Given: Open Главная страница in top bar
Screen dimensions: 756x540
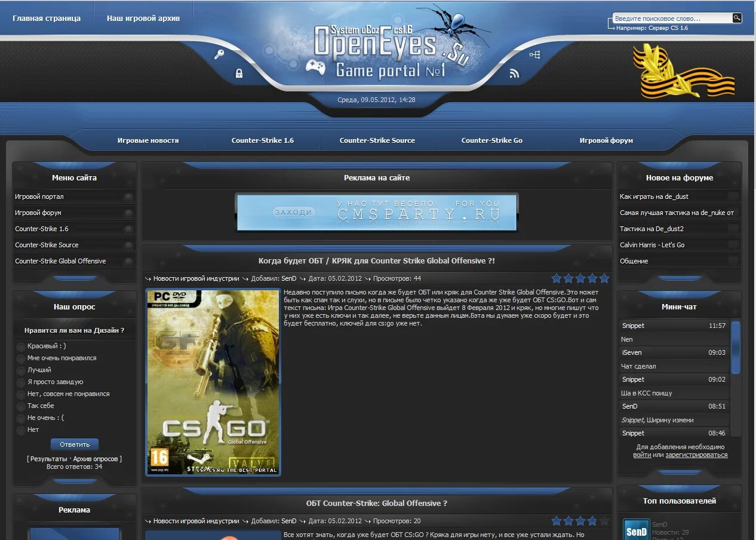Looking at the screenshot, I should [x=47, y=18].
